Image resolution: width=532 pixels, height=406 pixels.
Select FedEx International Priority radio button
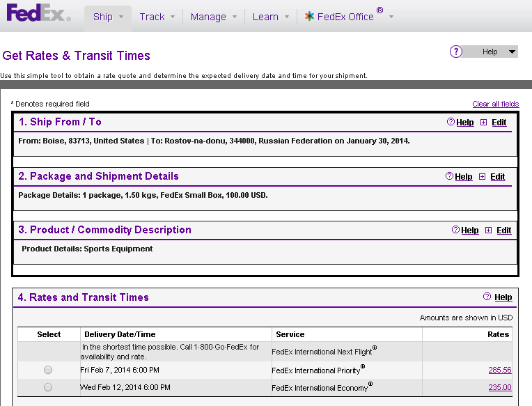(x=48, y=370)
